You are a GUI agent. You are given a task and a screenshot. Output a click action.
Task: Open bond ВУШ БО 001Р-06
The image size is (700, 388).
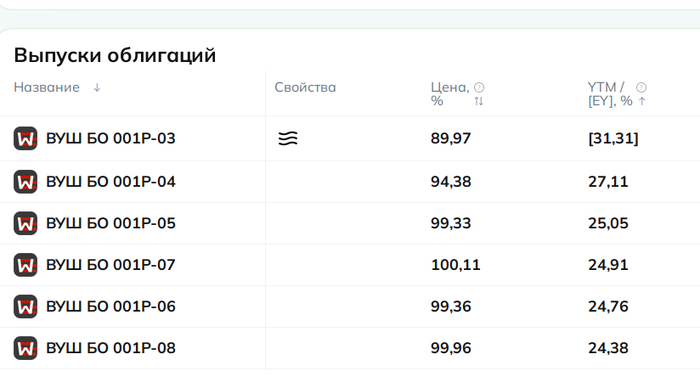pyautogui.click(x=111, y=306)
